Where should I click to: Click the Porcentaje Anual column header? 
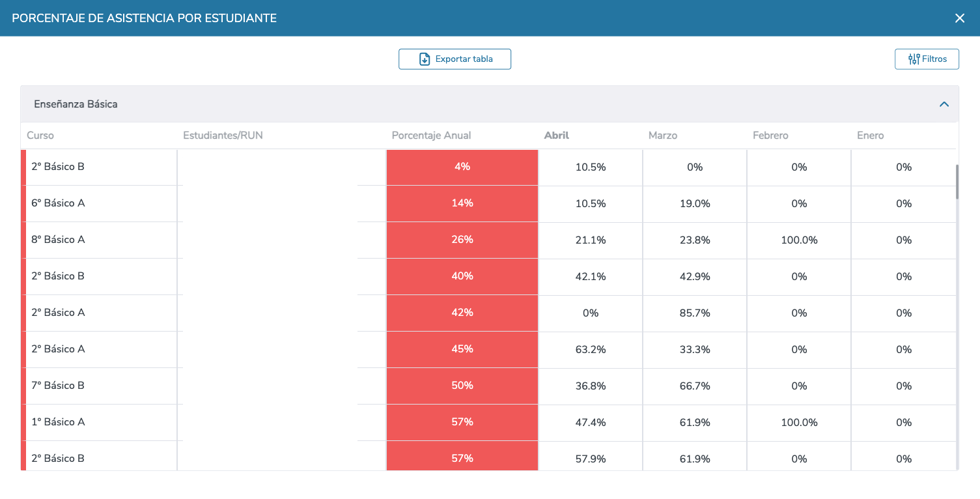[x=431, y=135]
